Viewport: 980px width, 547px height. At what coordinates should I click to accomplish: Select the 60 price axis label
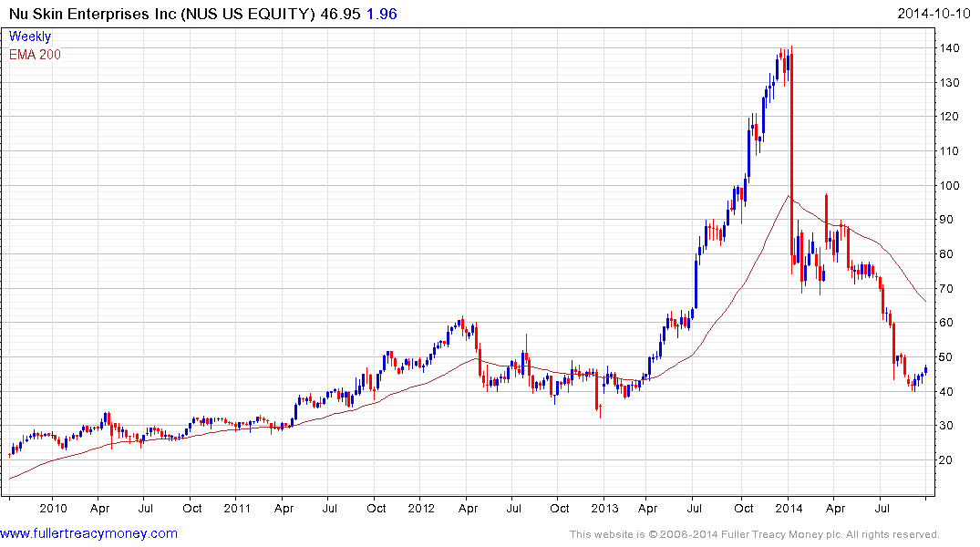pos(945,323)
